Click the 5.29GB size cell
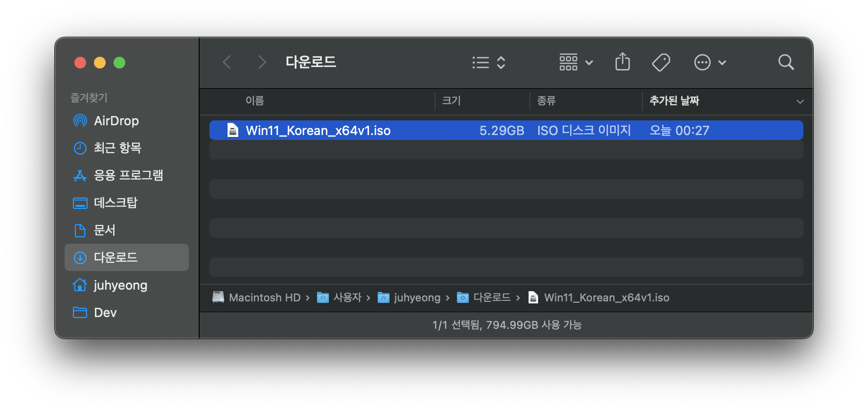The width and height of the screenshot is (868, 411). pyautogui.click(x=502, y=131)
